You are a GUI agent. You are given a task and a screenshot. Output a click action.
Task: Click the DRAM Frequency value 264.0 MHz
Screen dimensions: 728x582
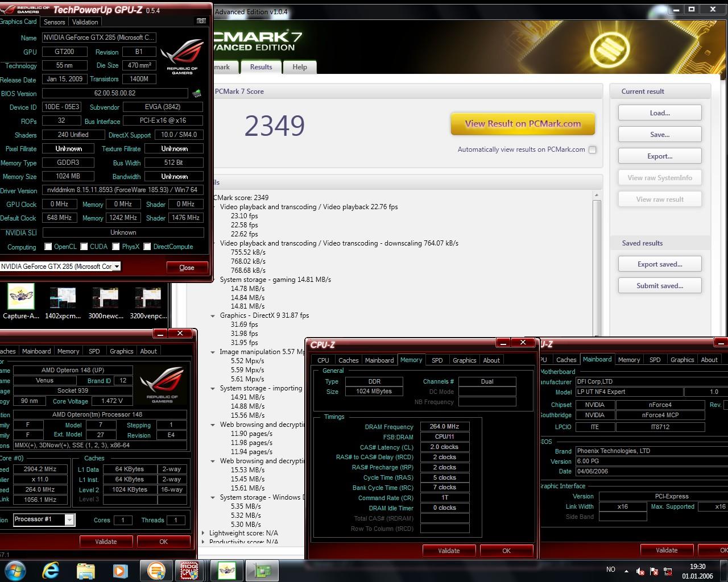(x=445, y=426)
